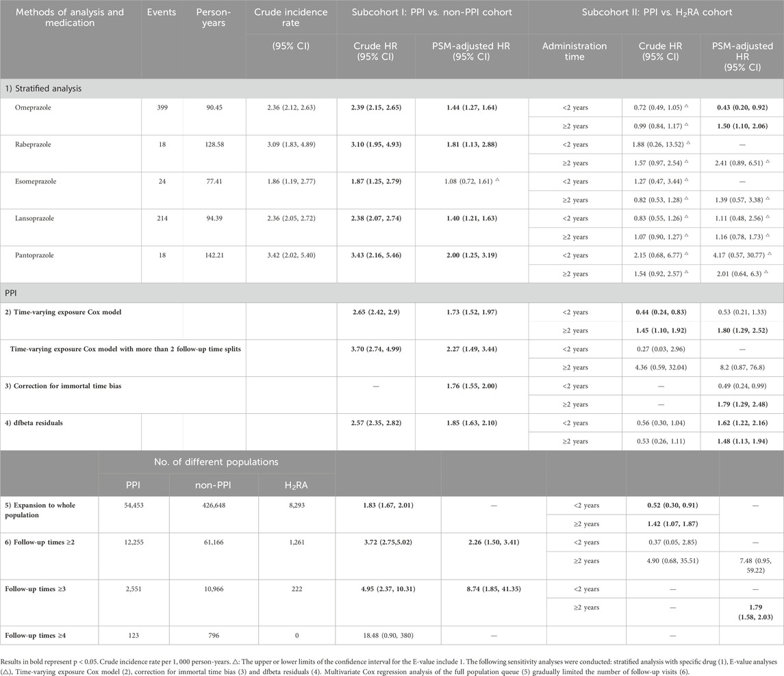
Task: Select the Omeprazole row label
Action: 38,106
